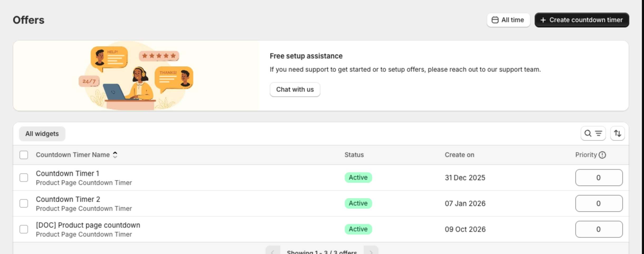Click the 07 Jan 2026 date cell

(x=465, y=204)
